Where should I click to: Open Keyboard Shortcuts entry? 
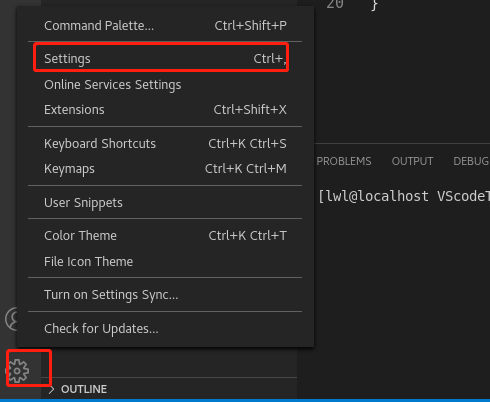(x=165, y=144)
